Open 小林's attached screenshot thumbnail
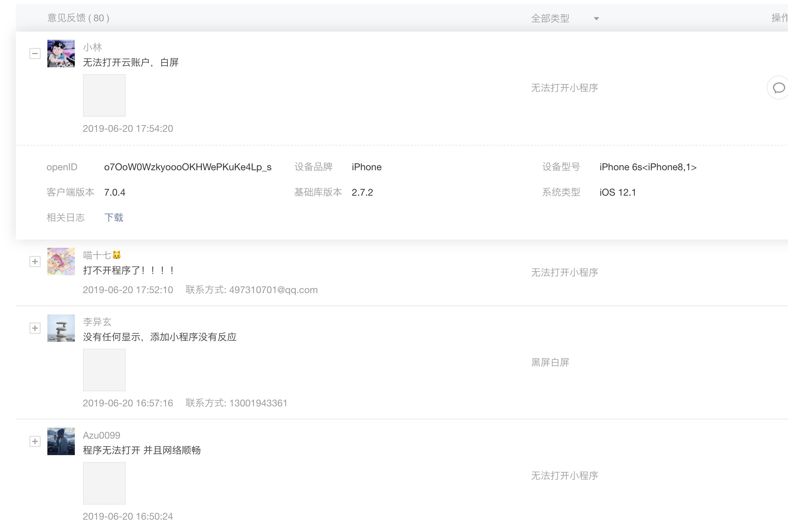The height and width of the screenshot is (532, 788). [104, 95]
